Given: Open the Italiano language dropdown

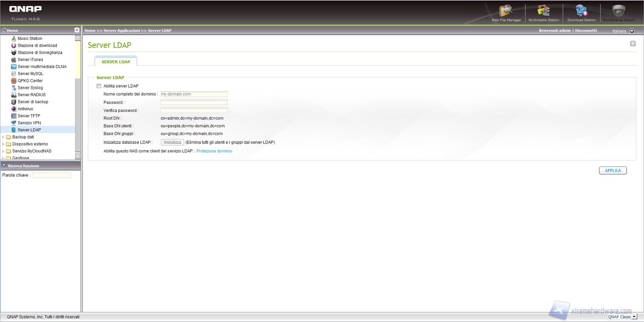Looking at the screenshot, I should click(x=632, y=31).
